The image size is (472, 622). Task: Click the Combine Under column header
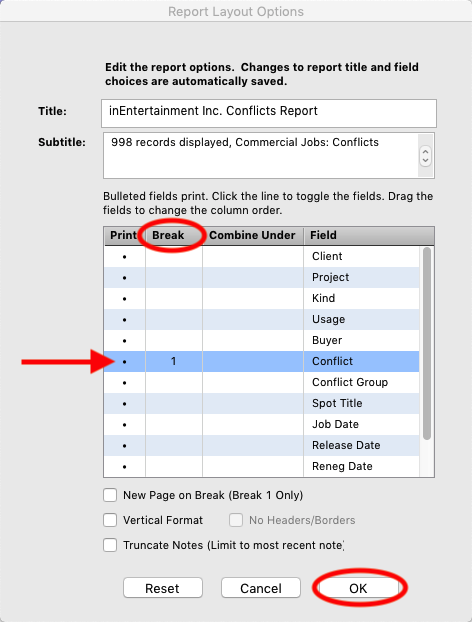(253, 235)
